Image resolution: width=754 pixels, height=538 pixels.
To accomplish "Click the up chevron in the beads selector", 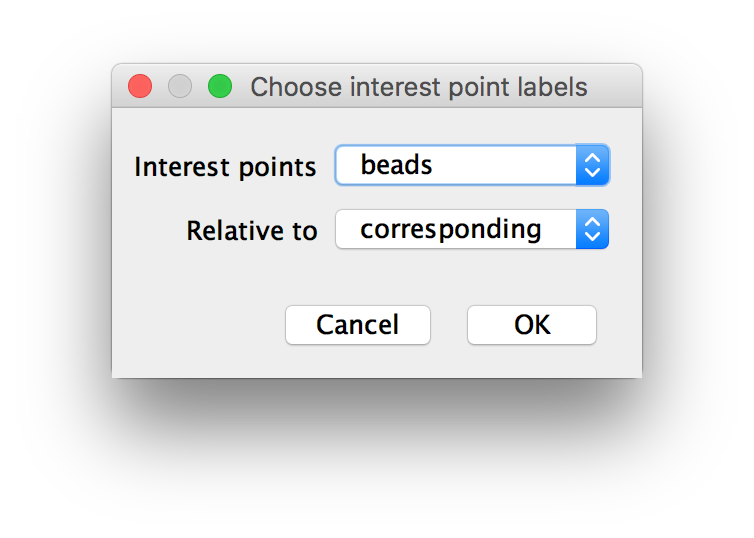I will point(592,158).
